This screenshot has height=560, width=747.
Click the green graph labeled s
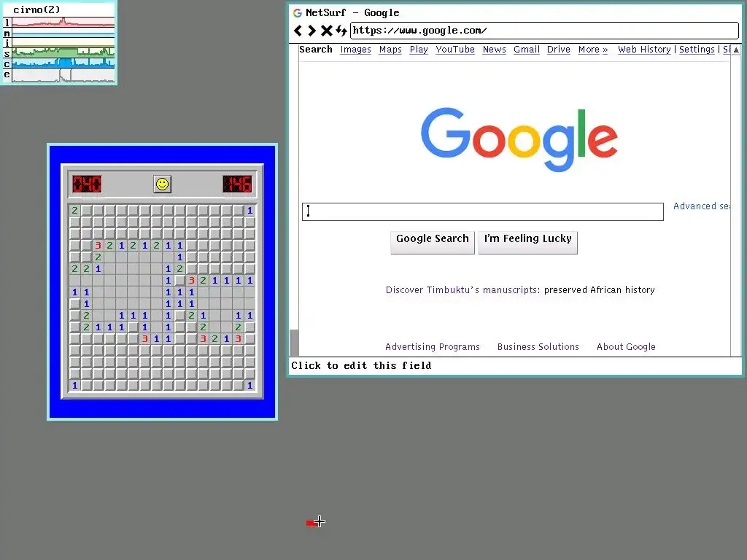(x=63, y=52)
